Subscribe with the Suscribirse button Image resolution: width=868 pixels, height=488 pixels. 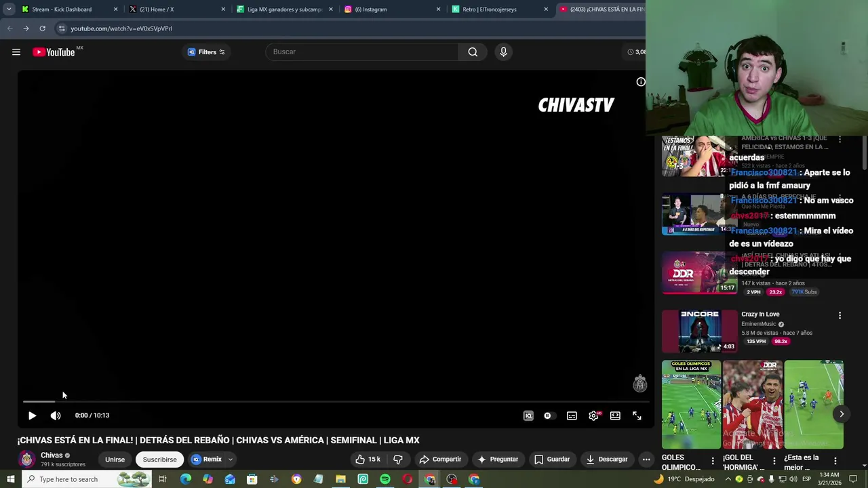pyautogui.click(x=159, y=460)
